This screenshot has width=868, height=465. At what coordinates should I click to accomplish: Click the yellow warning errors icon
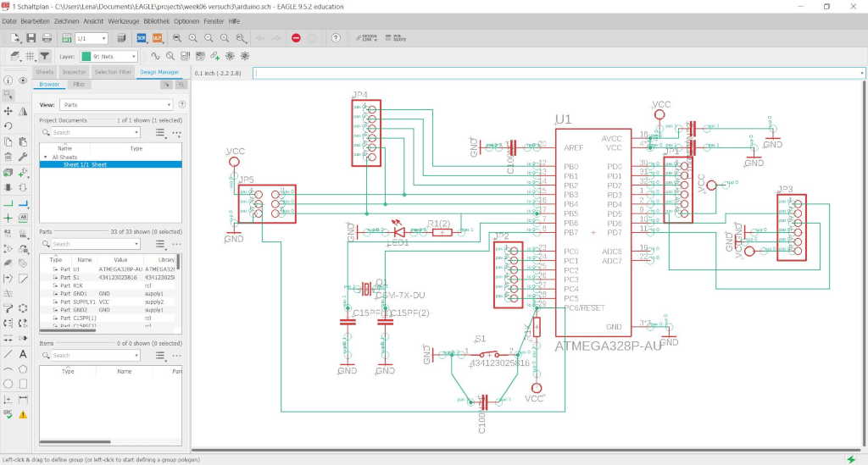pyautogui.click(x=23, y=414)
